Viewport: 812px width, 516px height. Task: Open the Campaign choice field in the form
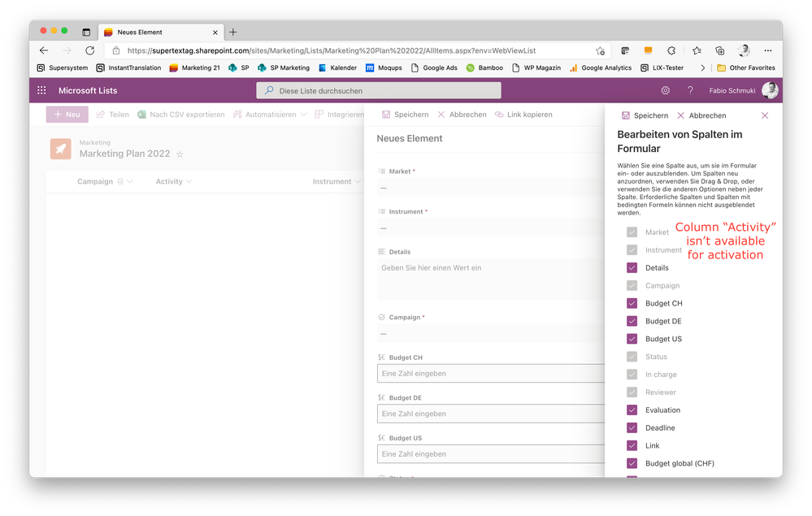(490, 334)
